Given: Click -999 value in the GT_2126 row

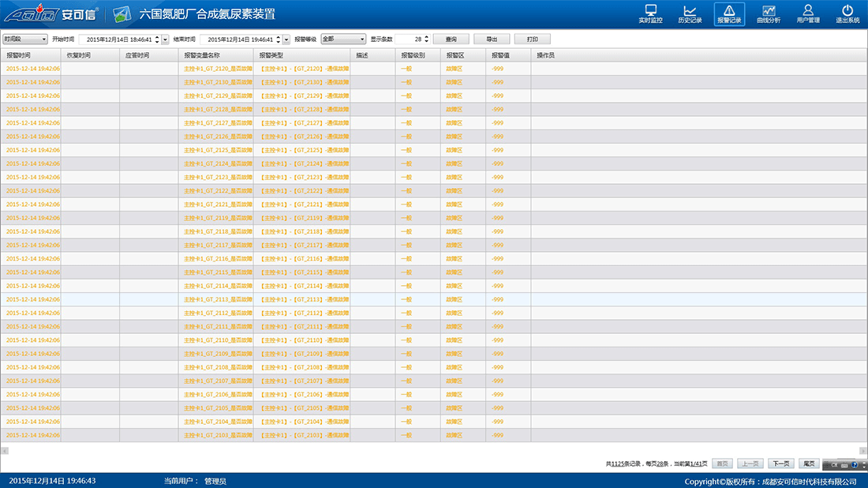Looking at the screenshot, I should (x=497, y=137).
